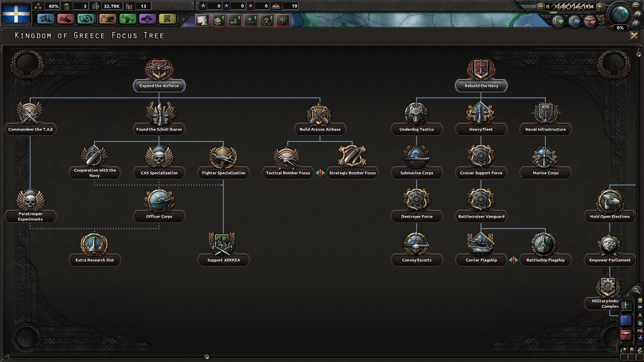Select Expand the Airforce focus

coord(159,86)
